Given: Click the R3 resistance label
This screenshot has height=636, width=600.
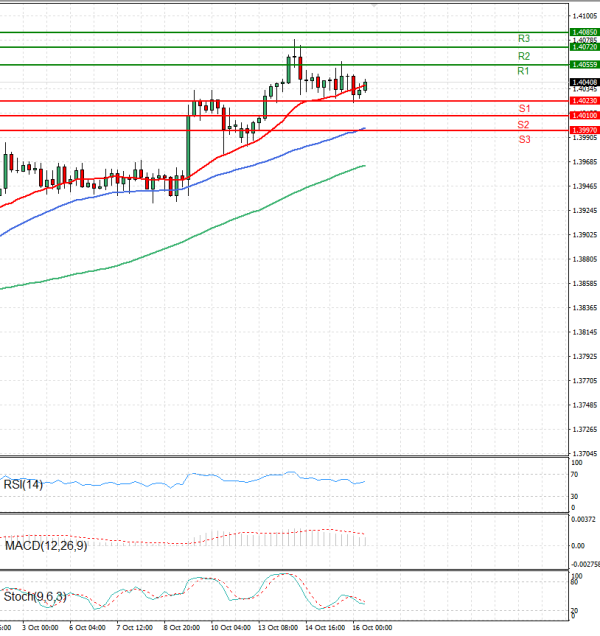Looking at the screenshot, I should click(x=523, y=38).
